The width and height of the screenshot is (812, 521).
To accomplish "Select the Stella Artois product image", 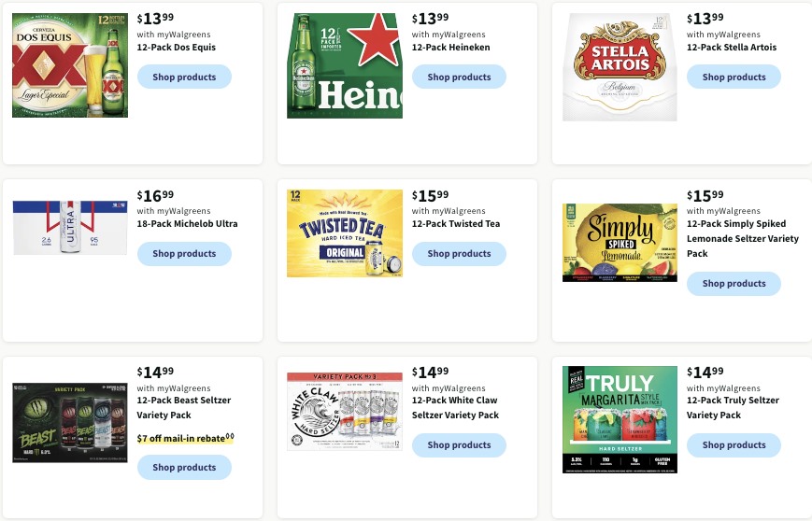I will click(x=620, y=67).
